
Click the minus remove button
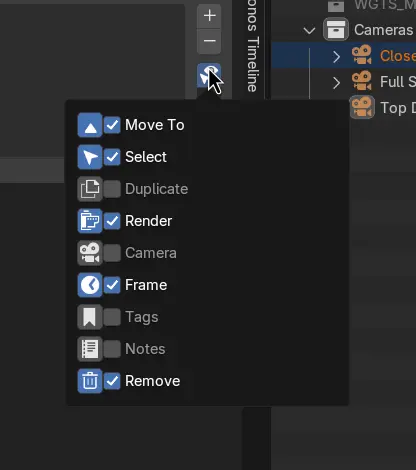click(x=209, y=41)
